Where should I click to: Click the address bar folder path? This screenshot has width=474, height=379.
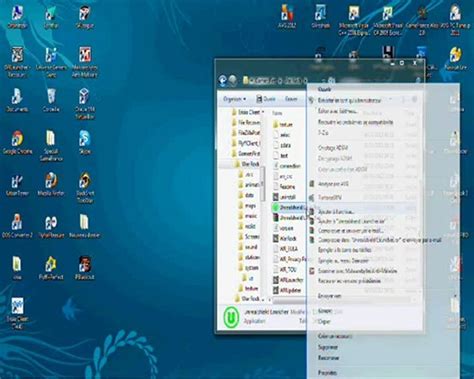[x=275, y=80]
